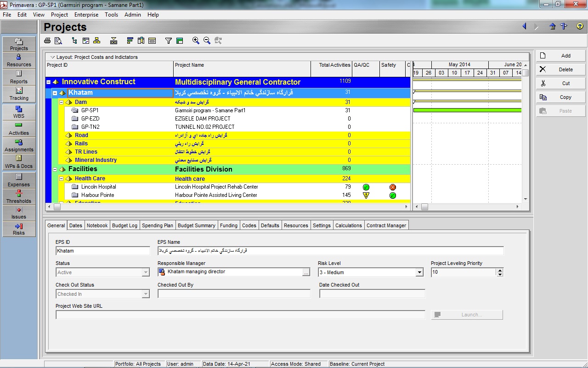Click the green GP-SP1 Gantt bar

(x=467, y=110)
